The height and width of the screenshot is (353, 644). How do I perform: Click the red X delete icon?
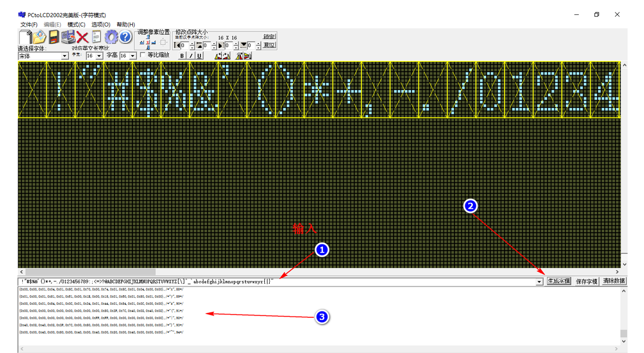coord(82,37)
